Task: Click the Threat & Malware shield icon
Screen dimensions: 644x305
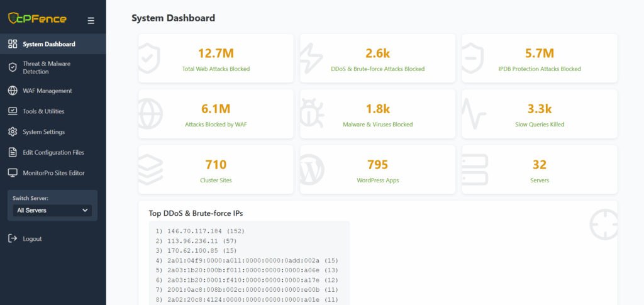Action: pyautogui.click(x=12, y=67)
